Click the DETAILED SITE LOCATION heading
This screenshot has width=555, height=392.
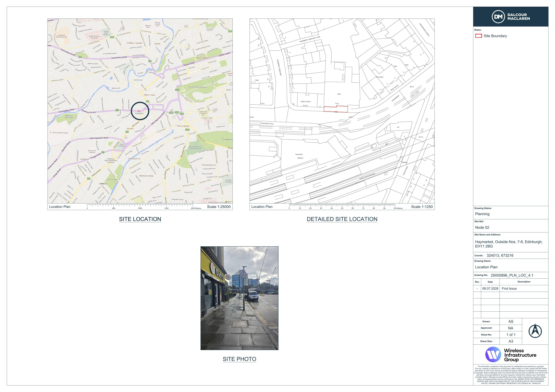click(342, 219)
